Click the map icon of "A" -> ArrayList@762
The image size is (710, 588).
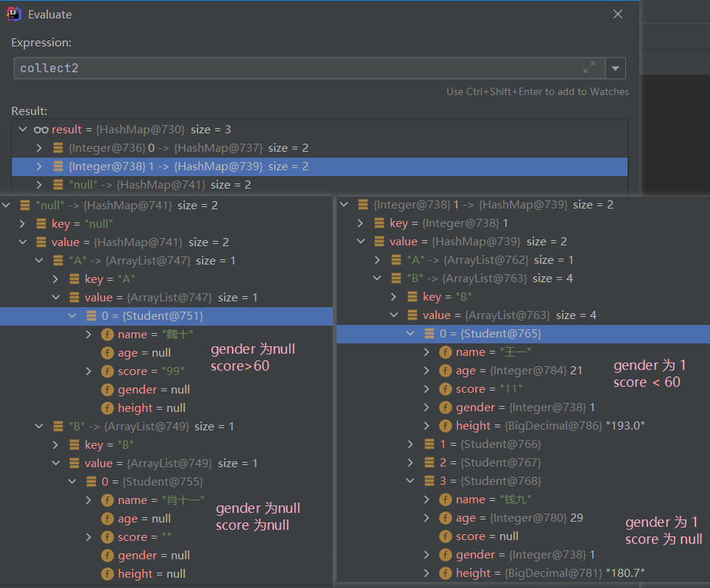(x=396, y=260)
